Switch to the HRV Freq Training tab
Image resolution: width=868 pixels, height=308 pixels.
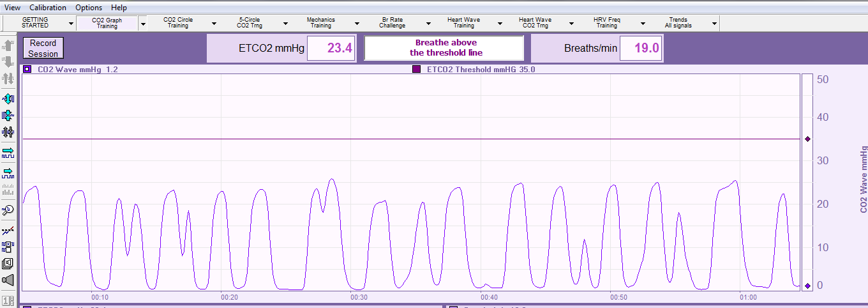pos(606,23)
